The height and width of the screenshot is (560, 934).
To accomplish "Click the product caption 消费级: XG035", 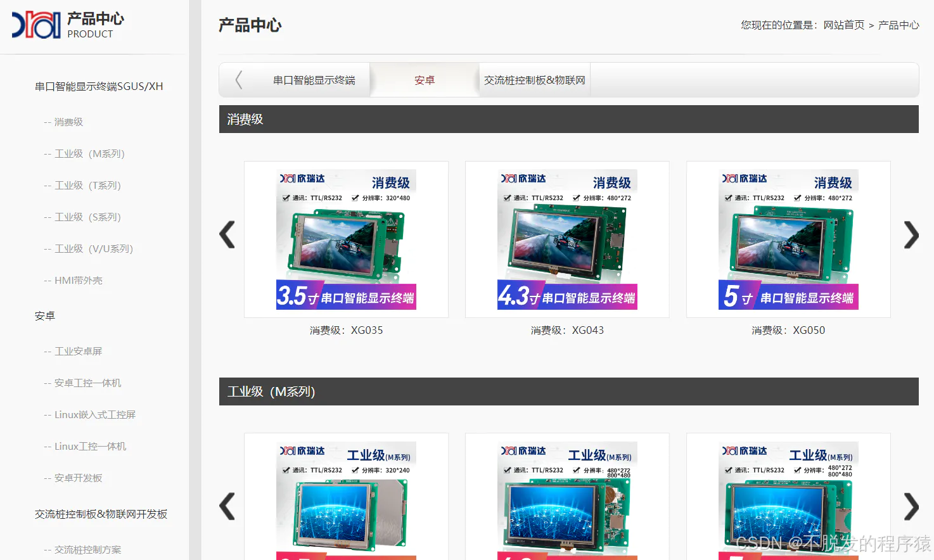I will (346, 330).
